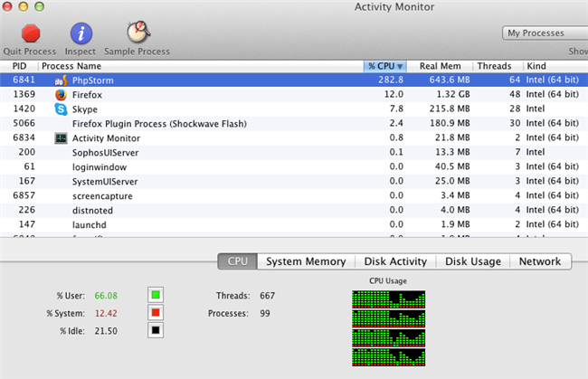This screenshot has width=588, height=379.
Task: Click the Skype icon in the process list
Action: (61, 109)
